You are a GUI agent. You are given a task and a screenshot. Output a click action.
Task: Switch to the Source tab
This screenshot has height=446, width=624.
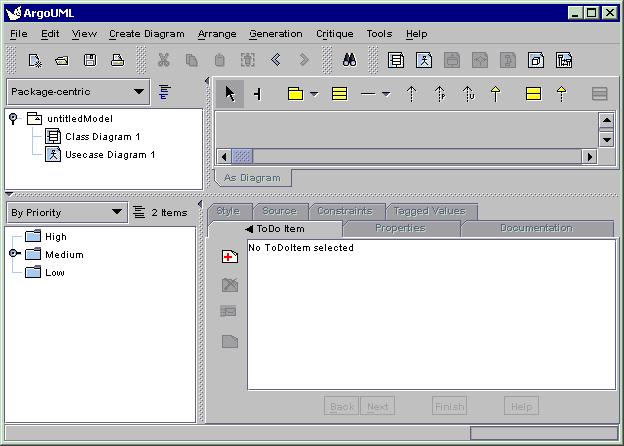(x=280, y=211)
